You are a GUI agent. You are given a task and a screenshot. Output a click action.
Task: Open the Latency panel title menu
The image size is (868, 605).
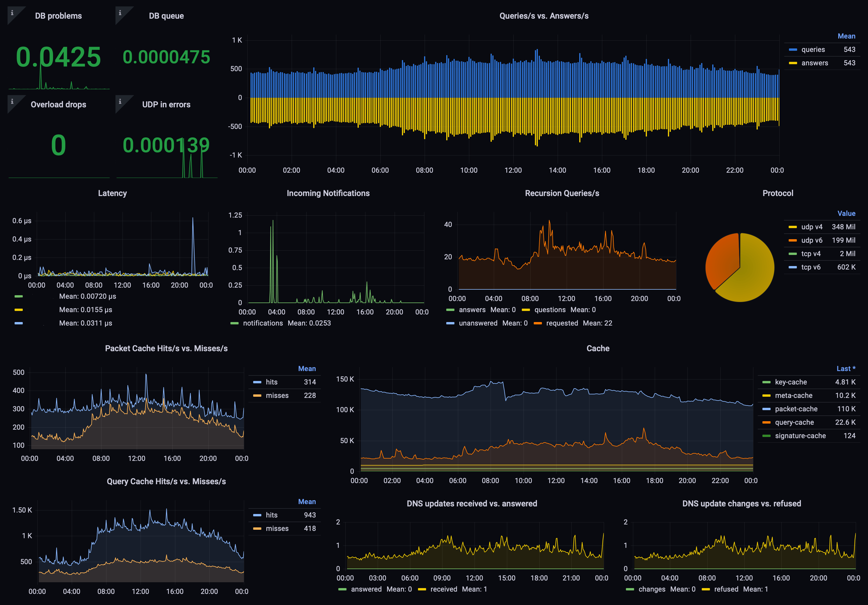[112, 193]
